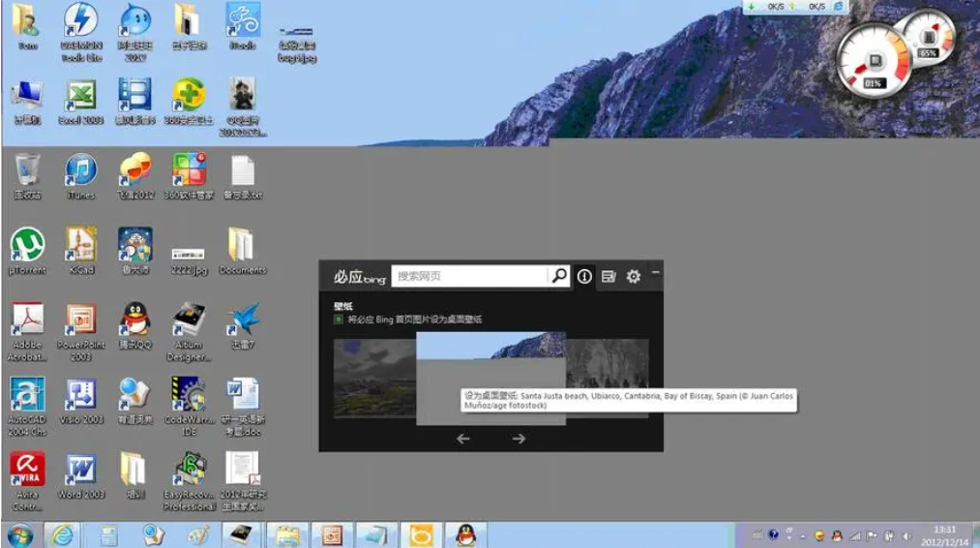Image resolution: width=980 pixels, height=548 pixels.
Task: Click the taskbar clock showing 13:31
Action: click(x=943, y=534)
